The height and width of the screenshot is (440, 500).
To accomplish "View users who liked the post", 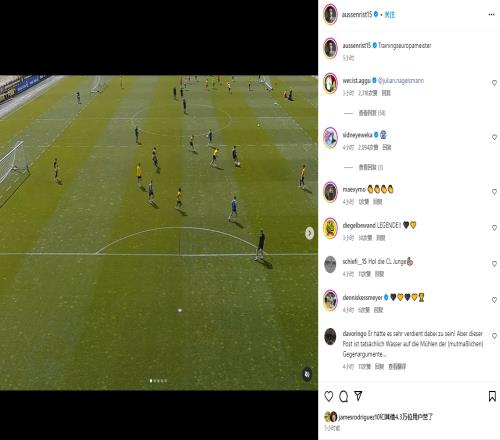I will [x=385, y=417].
